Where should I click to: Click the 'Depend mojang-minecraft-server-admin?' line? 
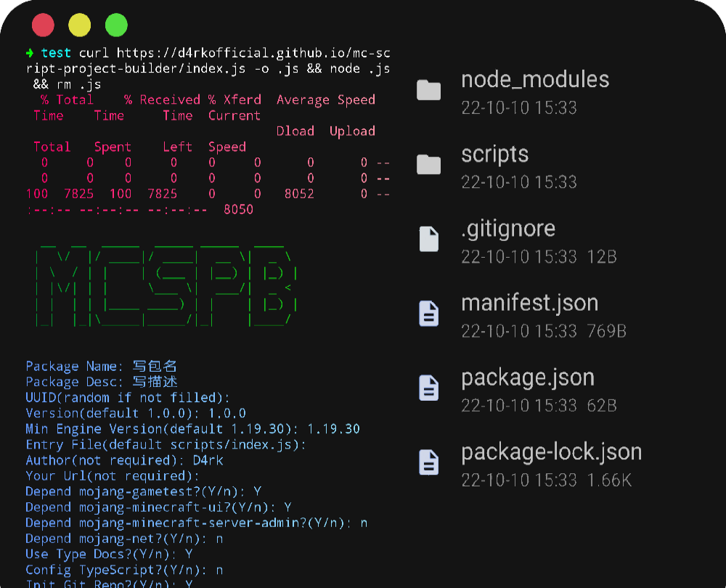pyautogui.click(x=196, y=523)
